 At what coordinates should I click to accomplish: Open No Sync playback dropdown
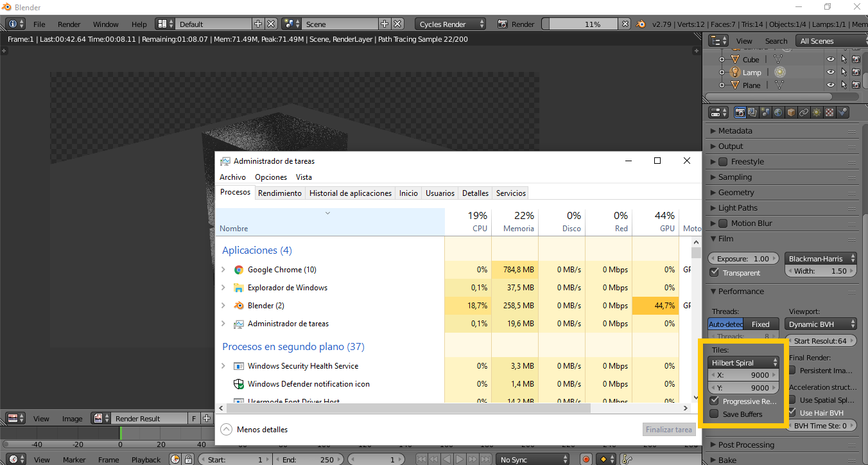[x=533, y=459]
